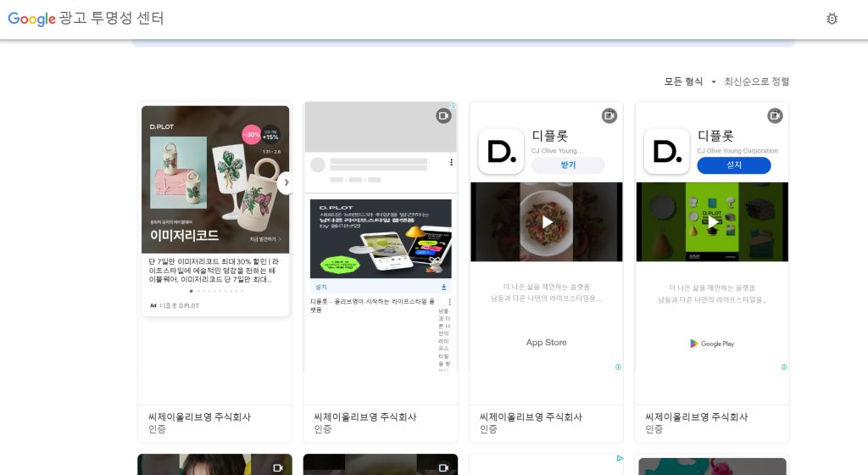
Task: Click the D. app icon in Google Play ad
Action: point(666,151)
